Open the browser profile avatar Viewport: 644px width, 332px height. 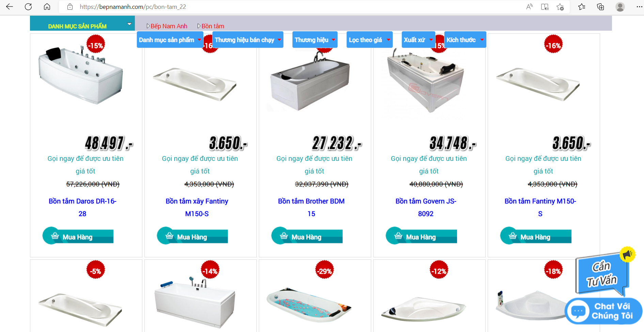click(620, 7)
